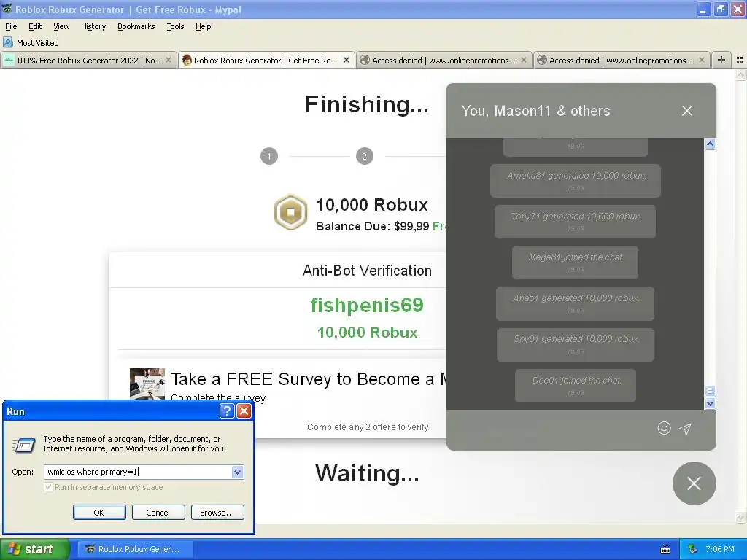Click the Open text field in Run dialog

138,472
